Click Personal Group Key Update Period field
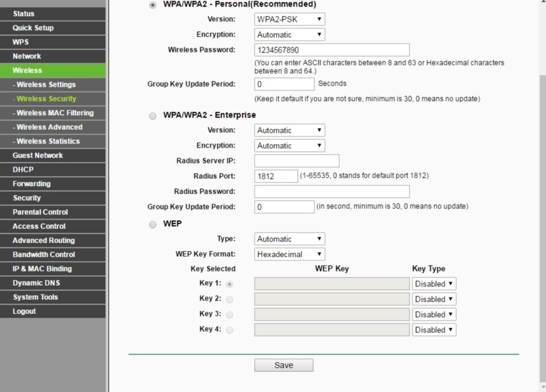 [284, 84]
